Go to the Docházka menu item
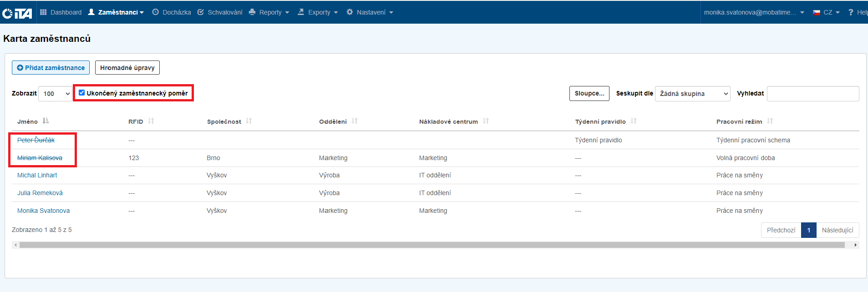868x292 pixels. coord(172,12)
